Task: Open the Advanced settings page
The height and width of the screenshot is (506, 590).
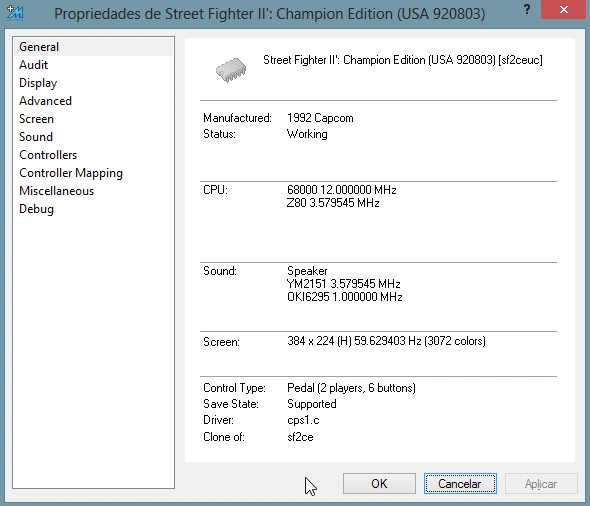Action: click(x=93, y=101)
